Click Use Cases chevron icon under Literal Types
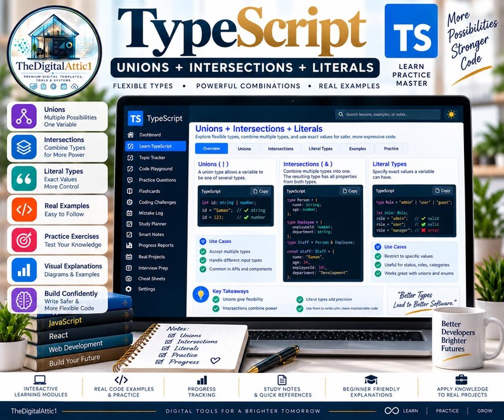 click(378, 247)
